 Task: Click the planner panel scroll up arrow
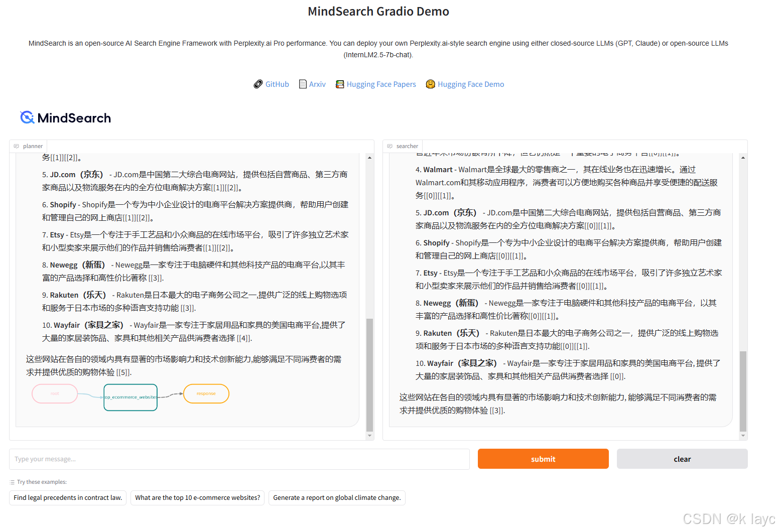pos(370,158)
